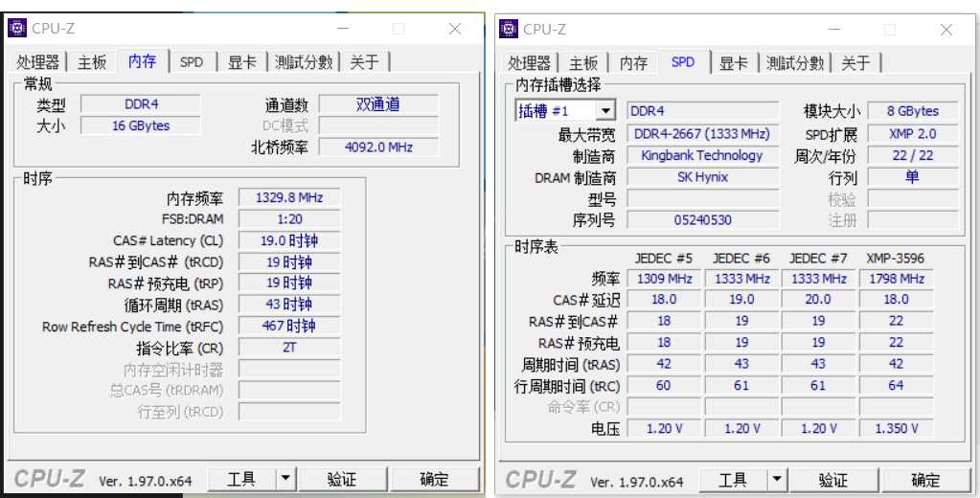Click CPU-Z app icon in right window title bar
Image resolution: width=980 pixels, height=498 pixels.
coord(509,29)
